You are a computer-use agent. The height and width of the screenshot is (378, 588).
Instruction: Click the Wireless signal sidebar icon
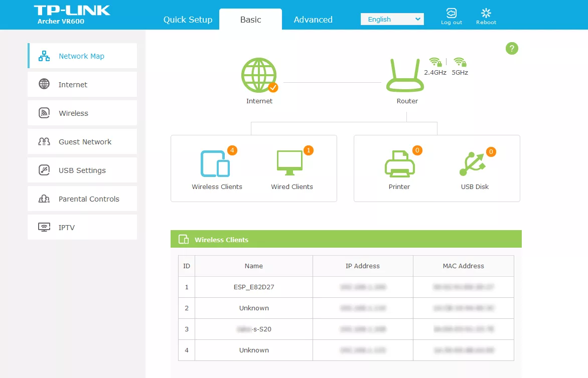(44, 113)
